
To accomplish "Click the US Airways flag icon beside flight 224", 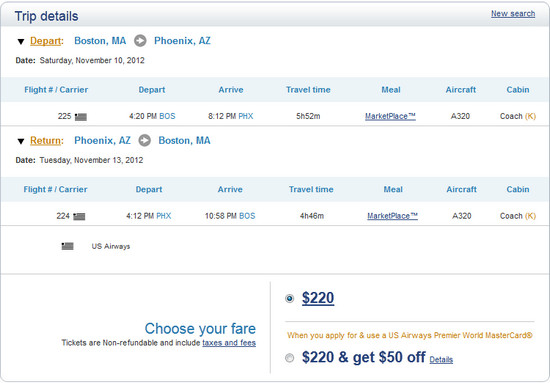I will click(x=79, y=216).
